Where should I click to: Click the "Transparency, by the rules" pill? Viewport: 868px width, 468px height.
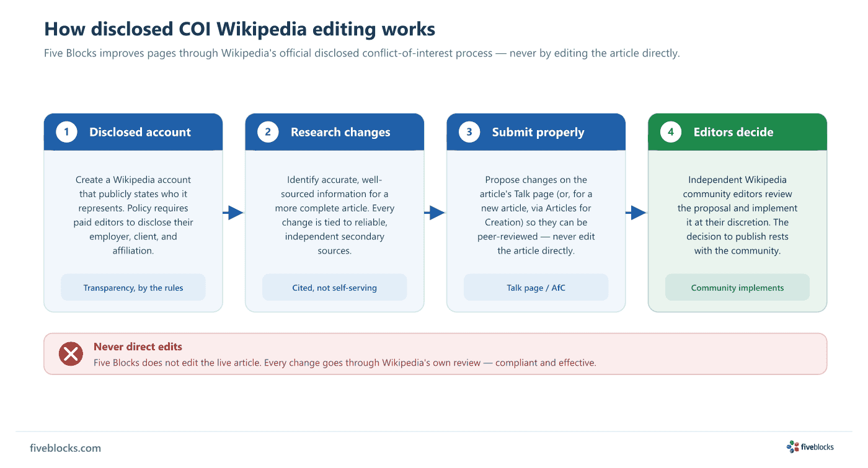133,288
